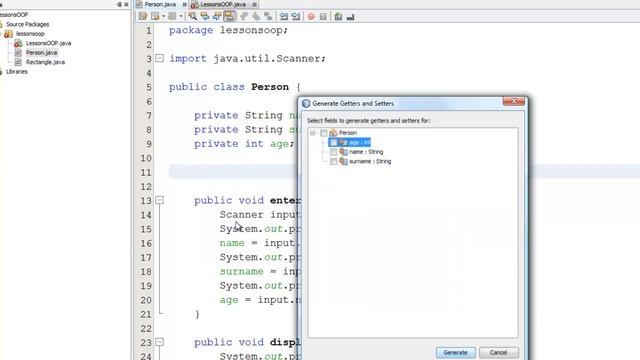Click the Comment code toolbar icon
The height and width of the screenshot is (360, 640).
pyautogui.click(x=338, y=16)
